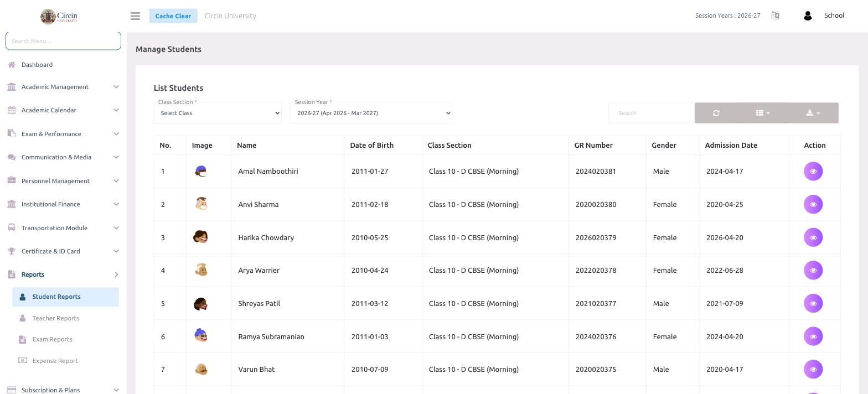The height and width of the screenshot is (394, 868).
Task: Click Shreyas Patil's avatar image
Action: [x=200, y=304]
